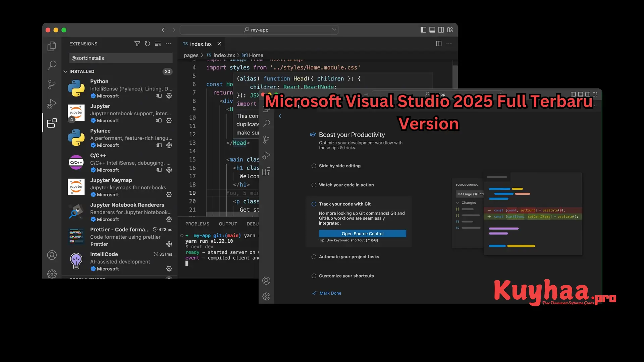The height and width of the screenshot is (362, 644).
Task: Open Run and Debug icon in front window
Action: (x=266, y=156)
